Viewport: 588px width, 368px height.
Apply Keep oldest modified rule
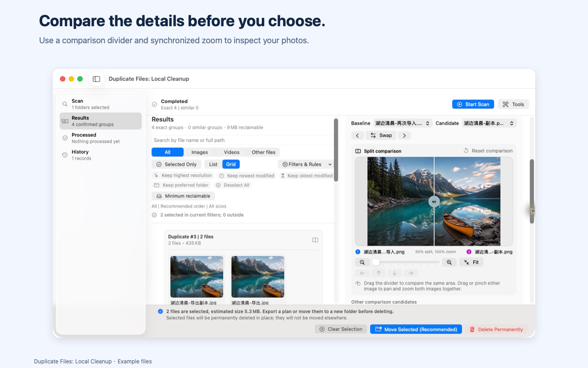(x=306, y=176)
